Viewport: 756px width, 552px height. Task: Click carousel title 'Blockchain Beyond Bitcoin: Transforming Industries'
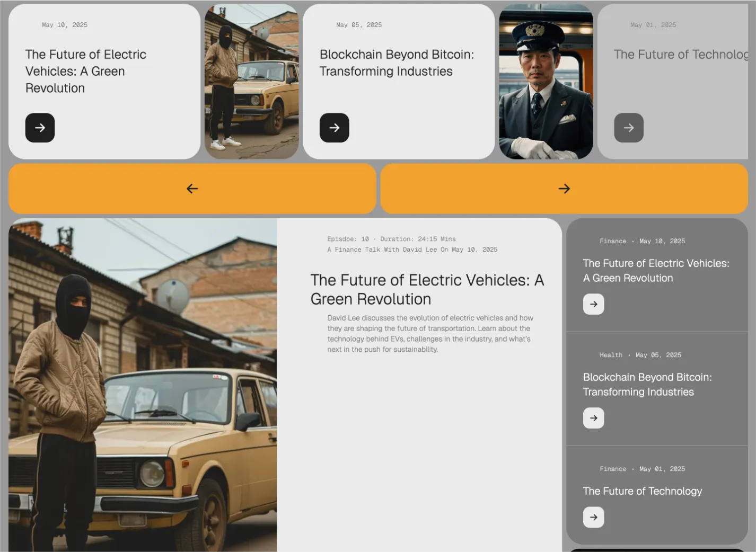click(x=397, y=63)
